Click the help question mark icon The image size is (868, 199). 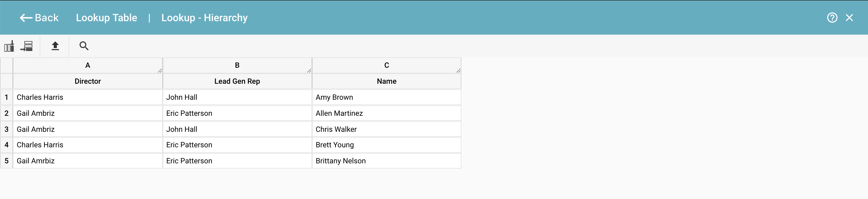[x=832, y=18]
